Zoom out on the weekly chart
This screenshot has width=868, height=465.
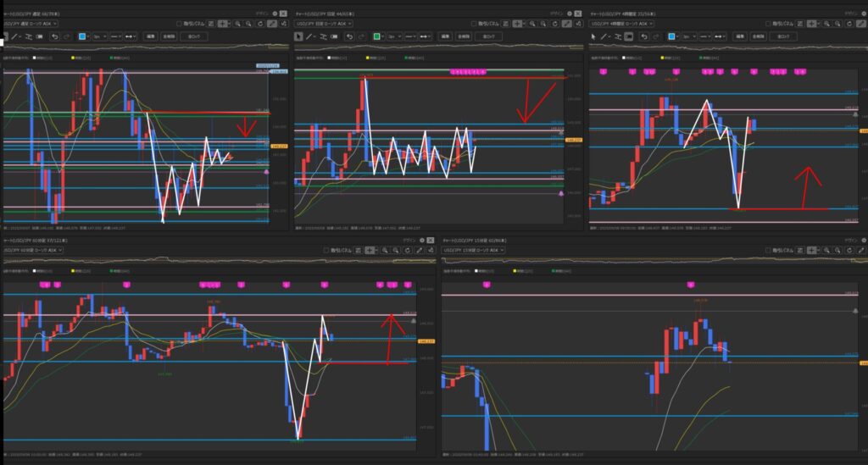(x=248, y=24)
